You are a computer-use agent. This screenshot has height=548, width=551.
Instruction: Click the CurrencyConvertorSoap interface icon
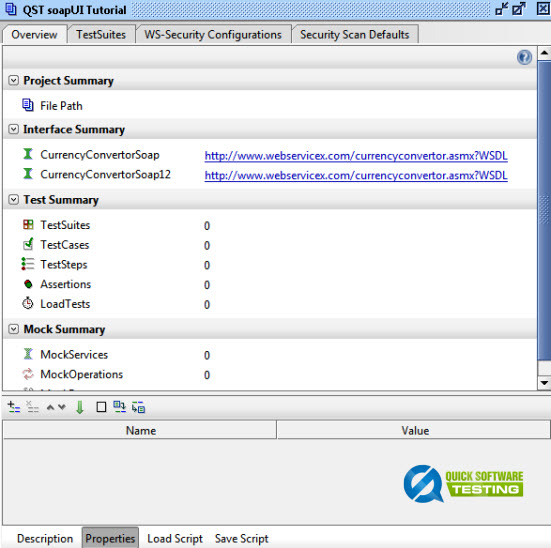28,154
